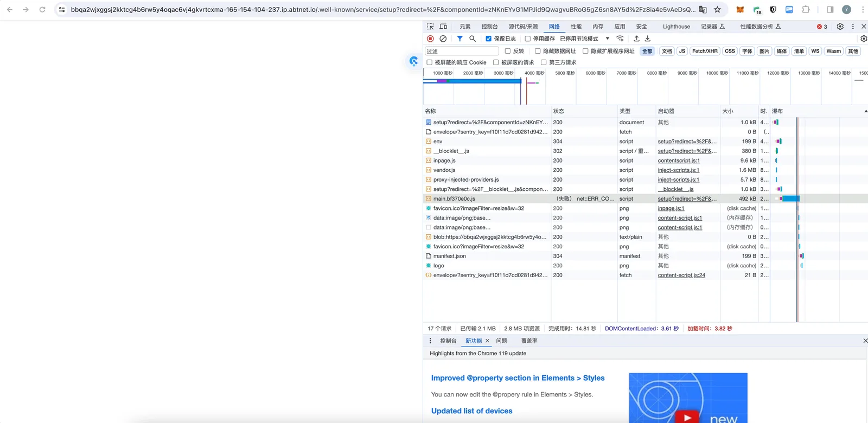The image size is (868, 423).
Task: Open Lighthouse tab
Action: point(676,27)
